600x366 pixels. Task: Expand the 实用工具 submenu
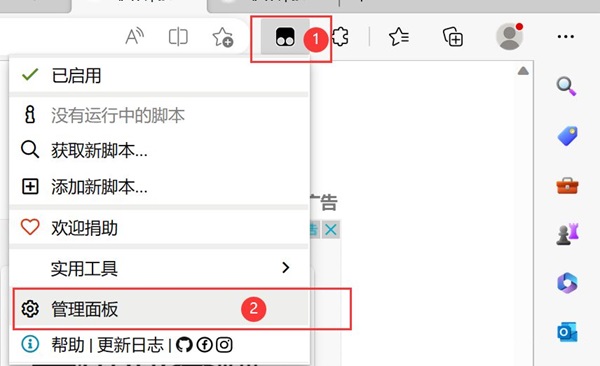(x=158, y=268)
